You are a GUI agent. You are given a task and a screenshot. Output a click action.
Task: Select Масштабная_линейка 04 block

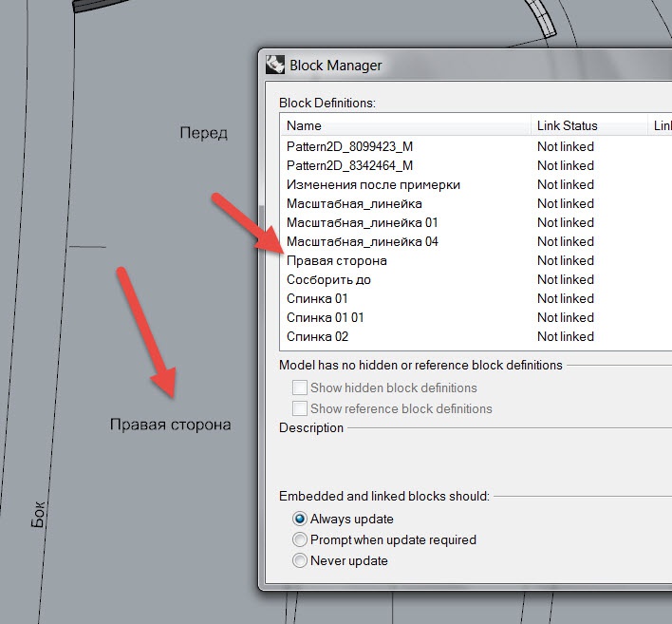(x=364, y=241)
